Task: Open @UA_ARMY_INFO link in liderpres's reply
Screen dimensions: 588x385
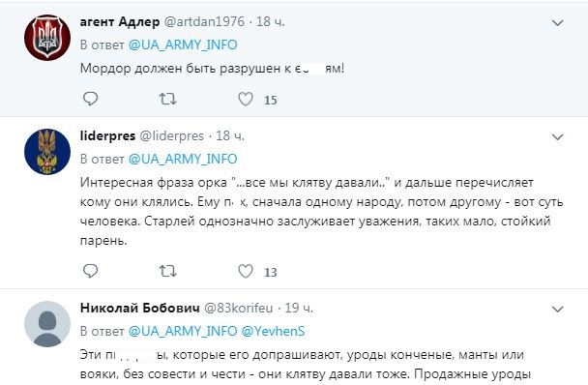Action: tap(183, 159)
